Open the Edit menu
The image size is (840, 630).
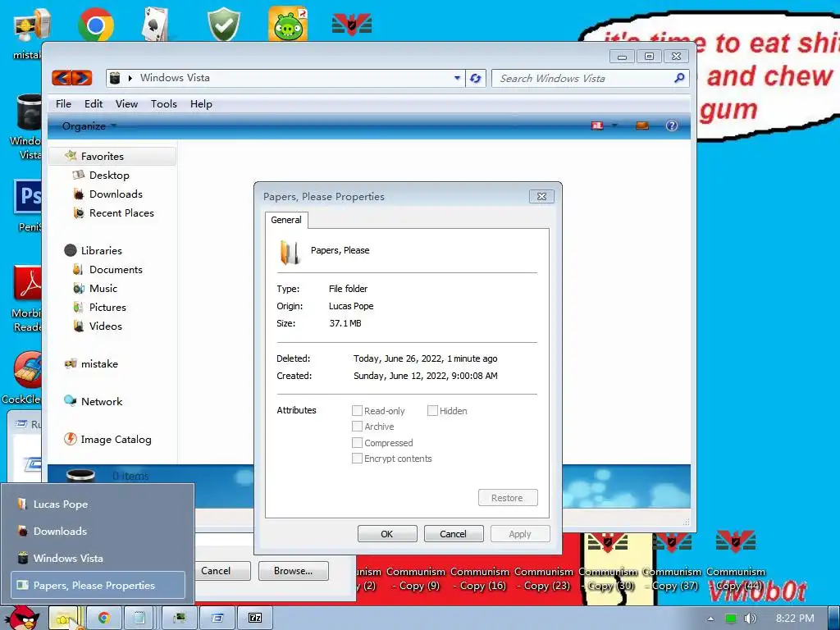coord(94,104)
